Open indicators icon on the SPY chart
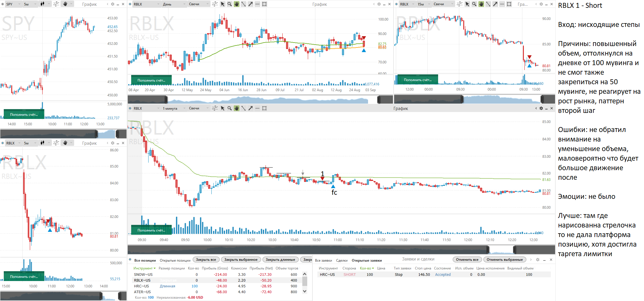This screenshot has height=301, width=644. (56, 4)
